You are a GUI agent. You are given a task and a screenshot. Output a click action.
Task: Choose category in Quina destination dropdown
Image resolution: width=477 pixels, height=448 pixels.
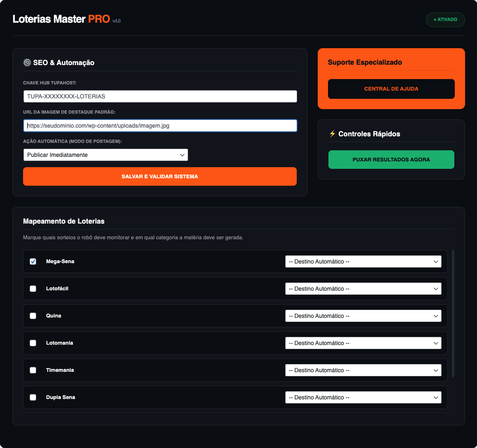coord(363,316)
